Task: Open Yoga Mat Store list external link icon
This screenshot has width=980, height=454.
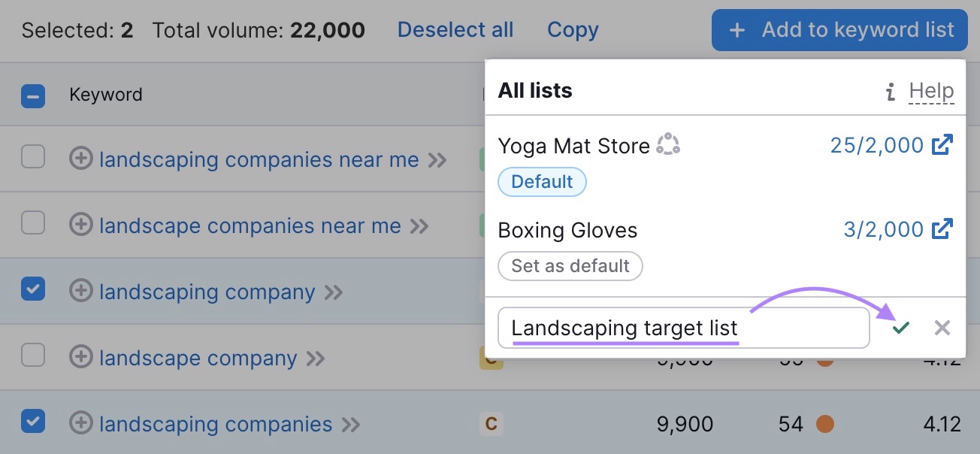Action: (942, 145)
